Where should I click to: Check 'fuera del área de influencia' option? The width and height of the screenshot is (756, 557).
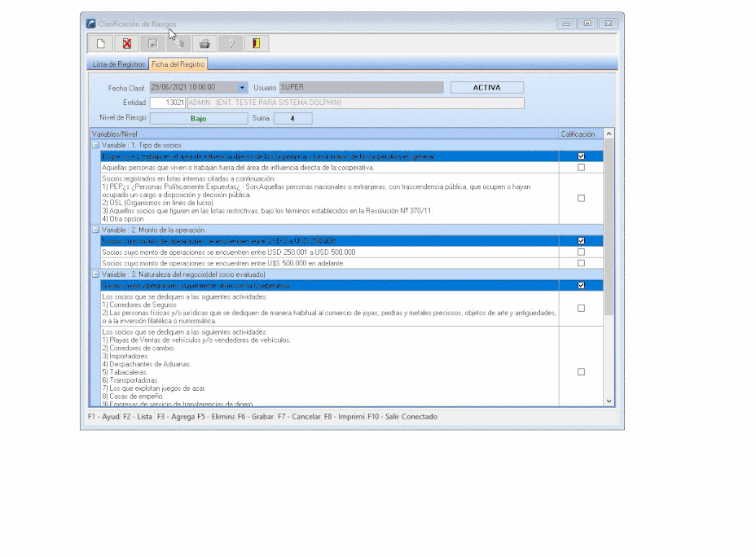tap(581, 167)
